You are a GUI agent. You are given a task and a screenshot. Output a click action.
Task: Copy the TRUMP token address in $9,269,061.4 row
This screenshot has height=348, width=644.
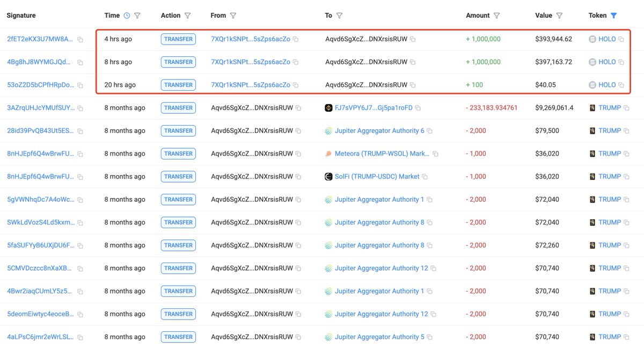tap(626, 108)
